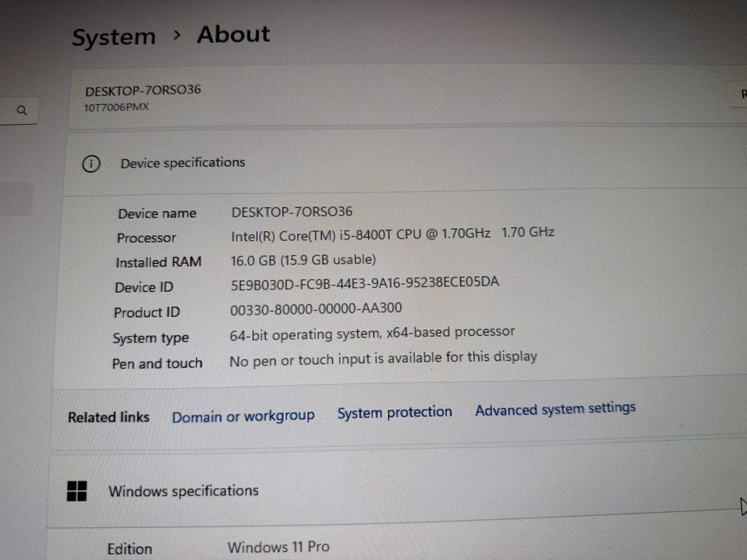Click the model number 10T7006PMX
747x560 pixels.
coord(116,108)
